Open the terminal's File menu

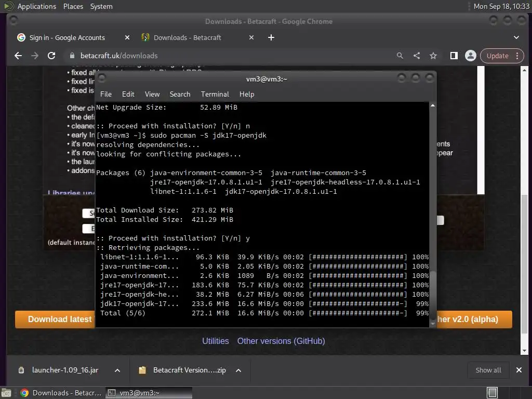(x=106, y=95)
